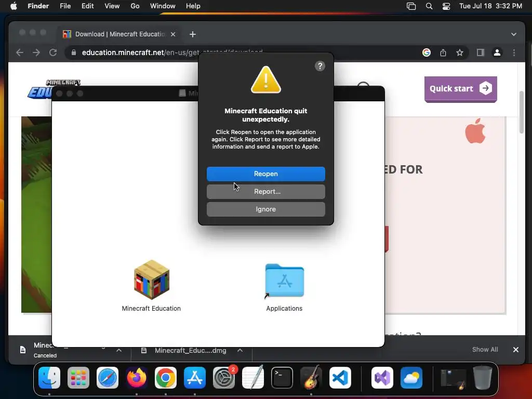Open Launchpad from the Dock
532x399 pixels.
pyautogui.click(x=78, y=377)
